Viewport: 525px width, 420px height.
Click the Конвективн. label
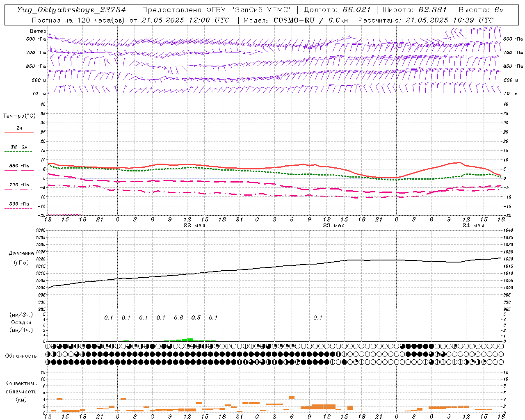click(x=21, y=383)
